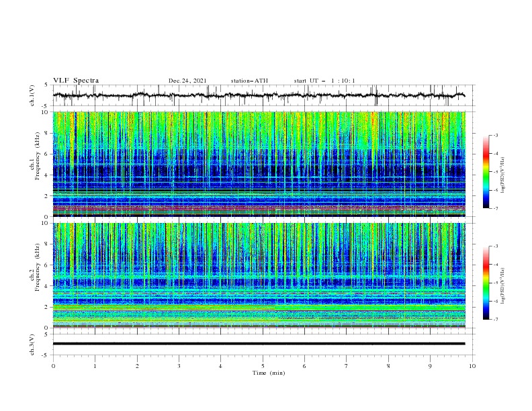Click the "ch.1(V)" waveform axis label
The width and height of the screenshot is (532, 411).
32,95
